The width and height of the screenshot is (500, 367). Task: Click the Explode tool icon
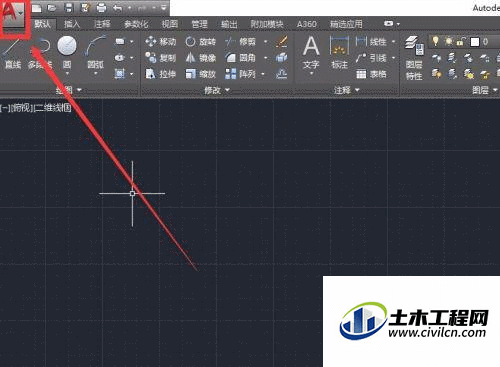282,58
